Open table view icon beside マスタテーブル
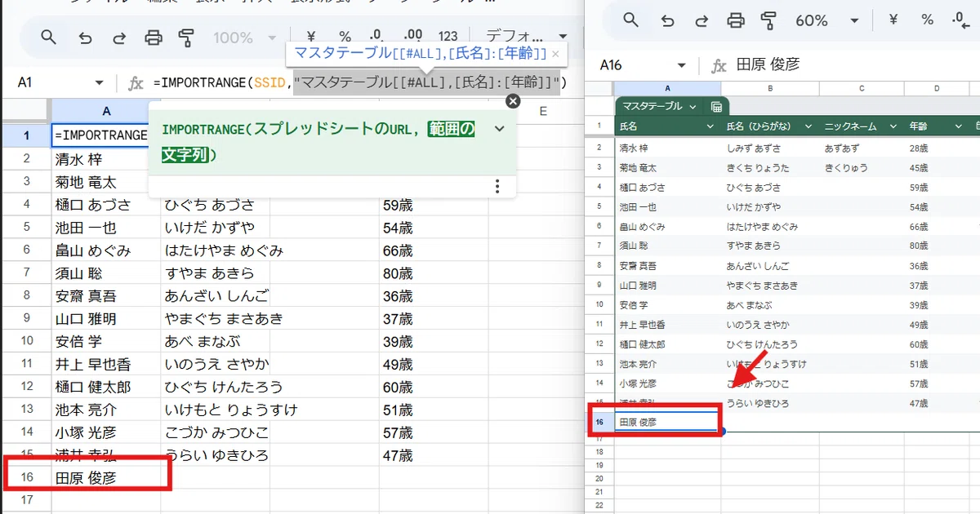The width and height of the screenshot is (980, 514). pos(716,107)
